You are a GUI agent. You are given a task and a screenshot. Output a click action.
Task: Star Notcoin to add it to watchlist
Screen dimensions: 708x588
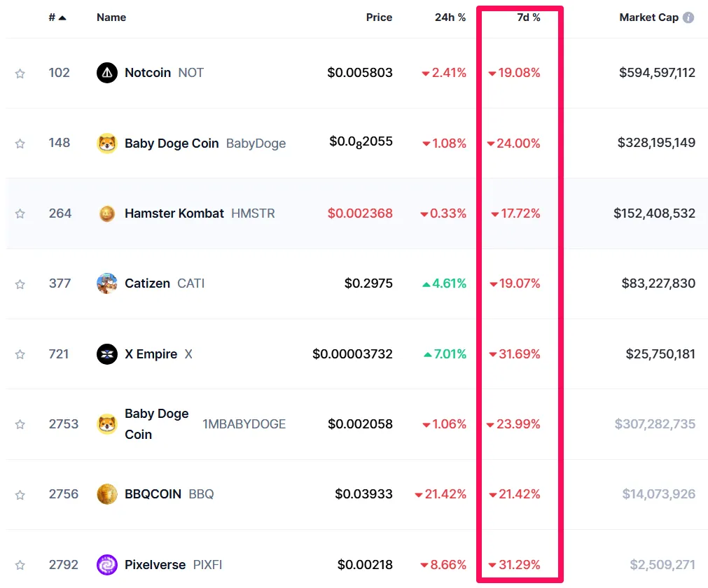click(20, 73)
